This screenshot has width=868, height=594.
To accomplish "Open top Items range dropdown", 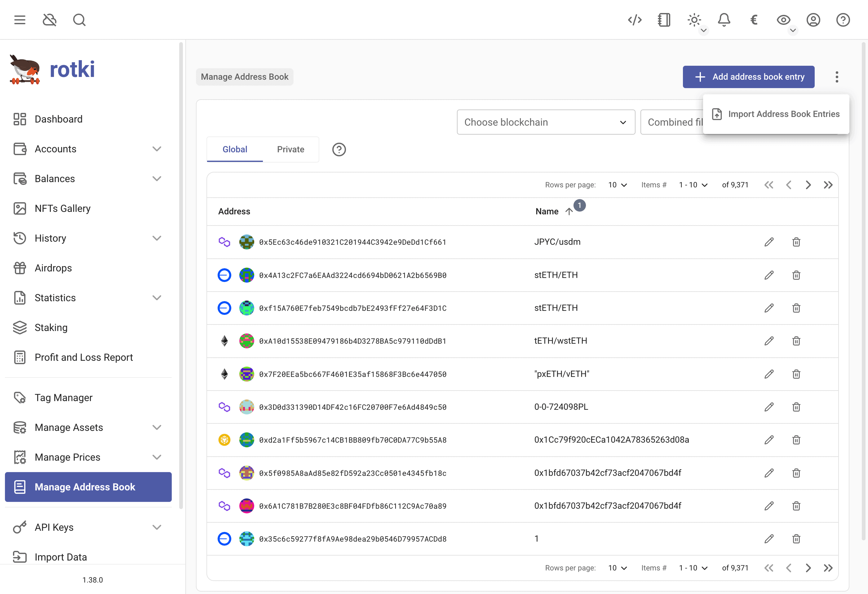I will click(693, 185).
